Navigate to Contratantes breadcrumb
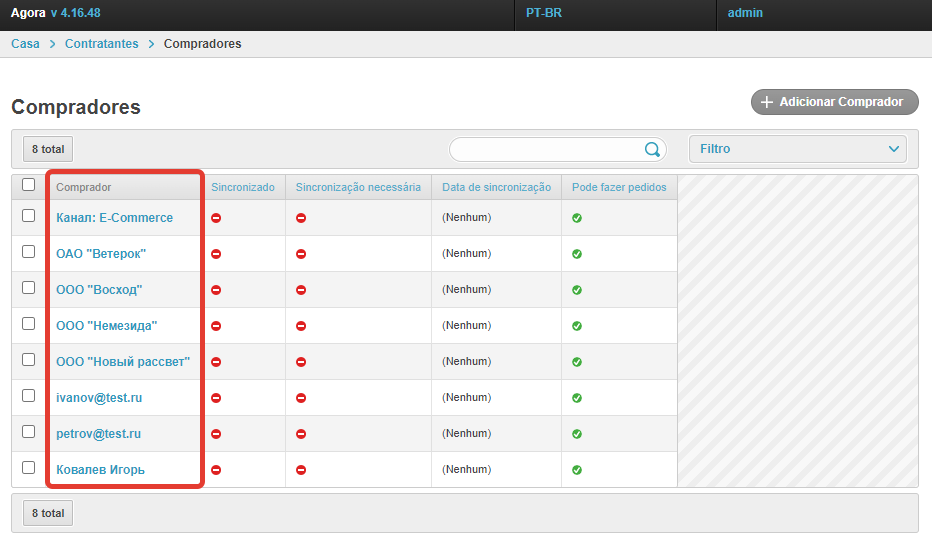 click(102, 44)
